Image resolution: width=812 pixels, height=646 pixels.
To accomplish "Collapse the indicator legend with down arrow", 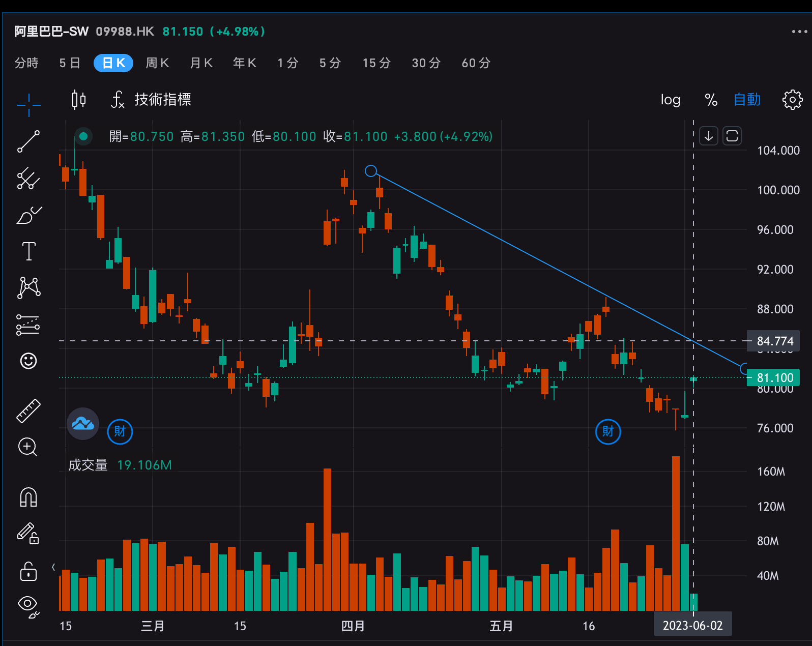I will click(x=708, y=136).
